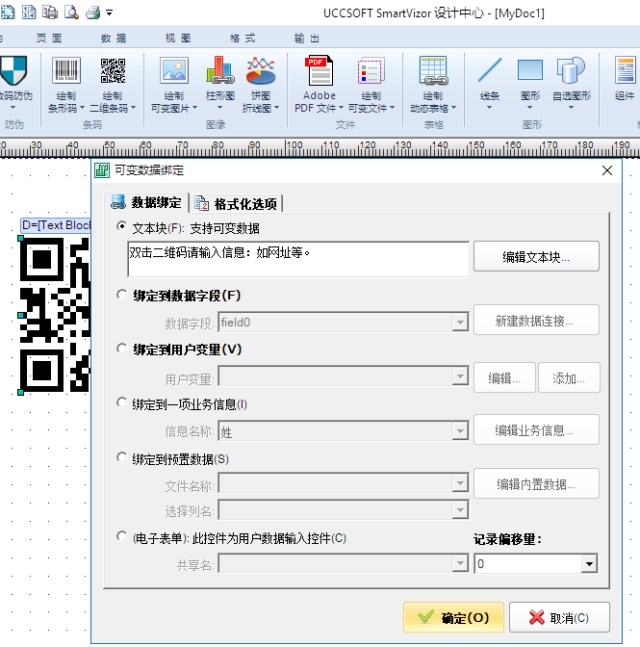Open the 记录偏移量 dropdown

(589, 564)
